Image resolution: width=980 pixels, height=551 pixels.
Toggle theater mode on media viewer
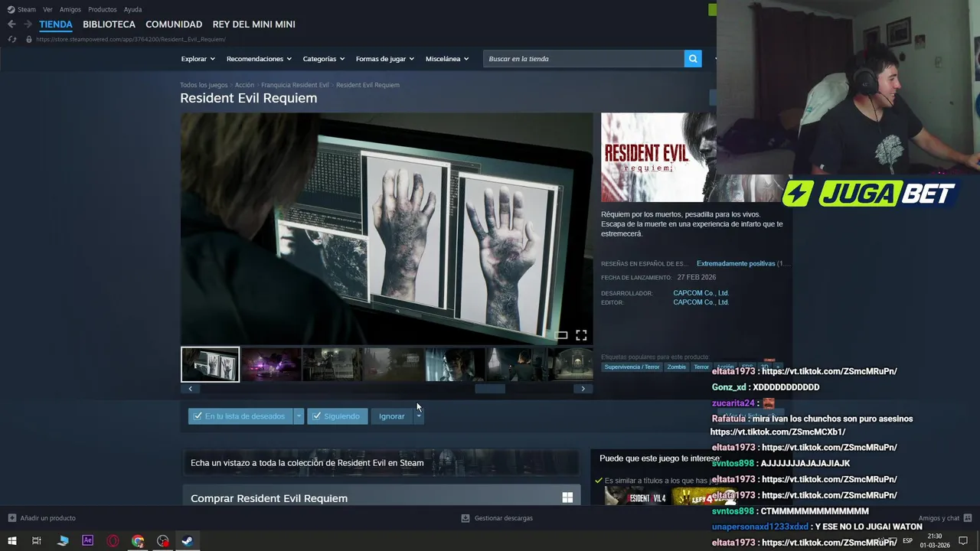click(x=561, y=335)
